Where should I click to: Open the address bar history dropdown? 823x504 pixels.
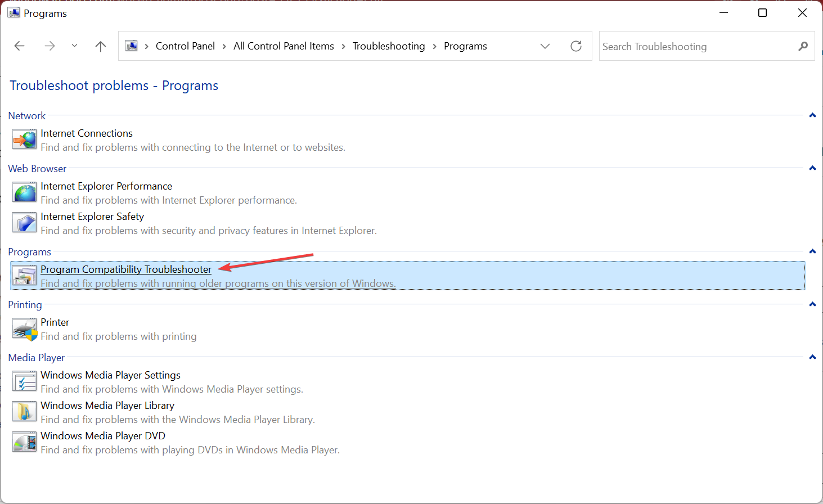pyautogui.click(x=545, y=46)
